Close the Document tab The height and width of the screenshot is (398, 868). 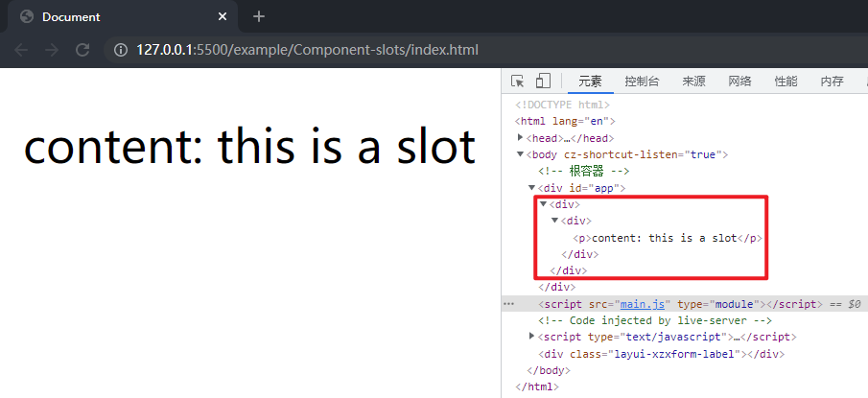(x=223, y=16)
